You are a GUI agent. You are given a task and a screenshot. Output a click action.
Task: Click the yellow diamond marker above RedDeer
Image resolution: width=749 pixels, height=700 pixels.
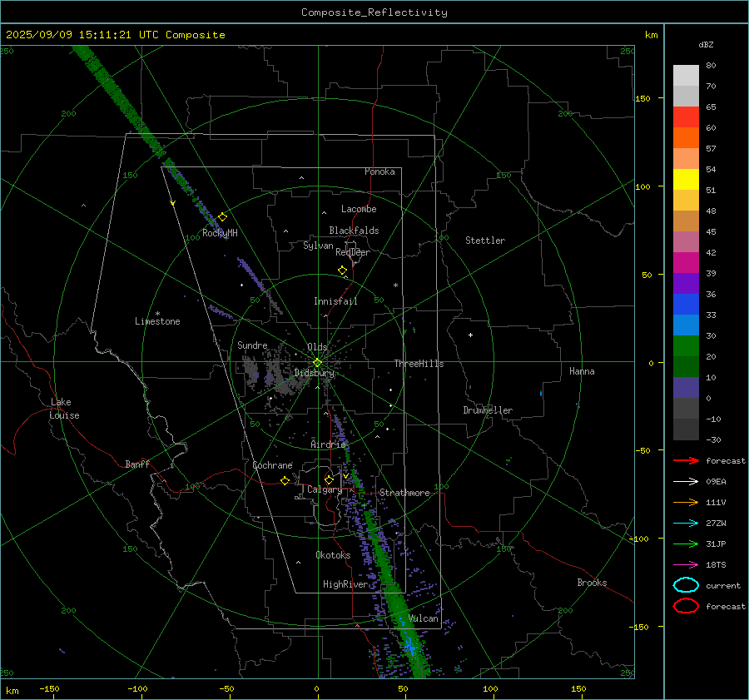click(x=343, y=271)
